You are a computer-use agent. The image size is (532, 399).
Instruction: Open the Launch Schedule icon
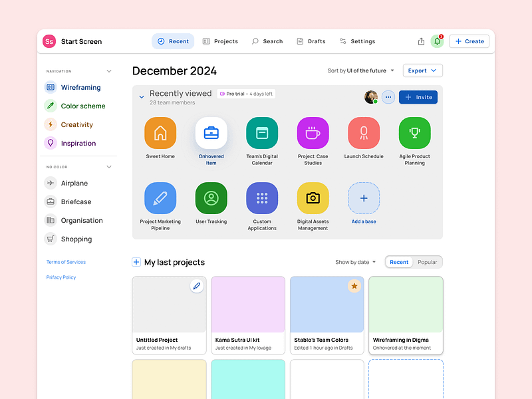(364, 133)
